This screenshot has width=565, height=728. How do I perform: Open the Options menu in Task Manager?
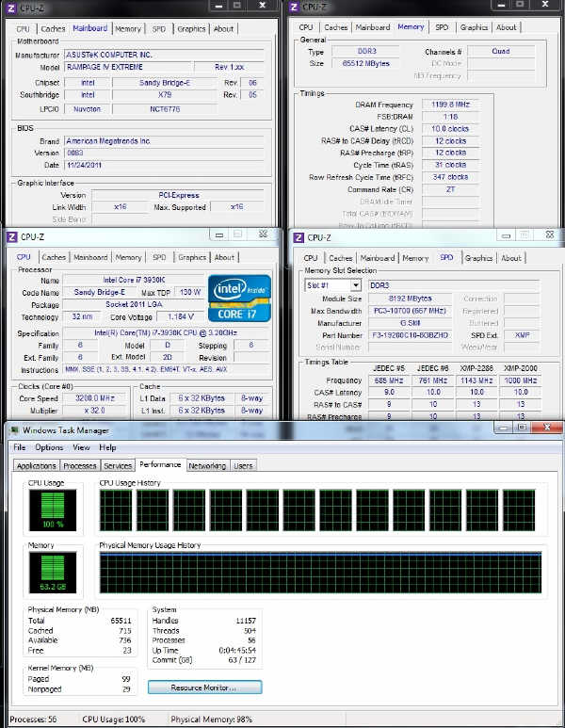(x=49, y=447)
